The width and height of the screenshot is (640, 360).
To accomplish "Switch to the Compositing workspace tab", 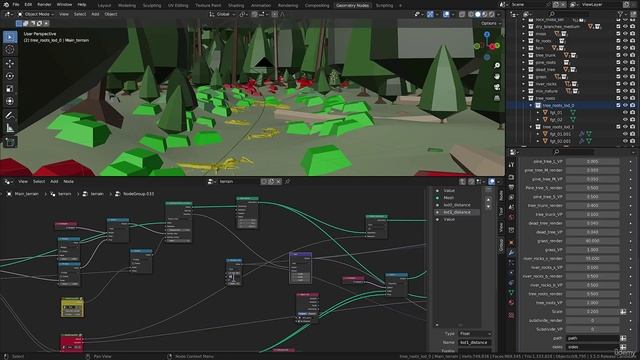I will (x=317, y=6).
